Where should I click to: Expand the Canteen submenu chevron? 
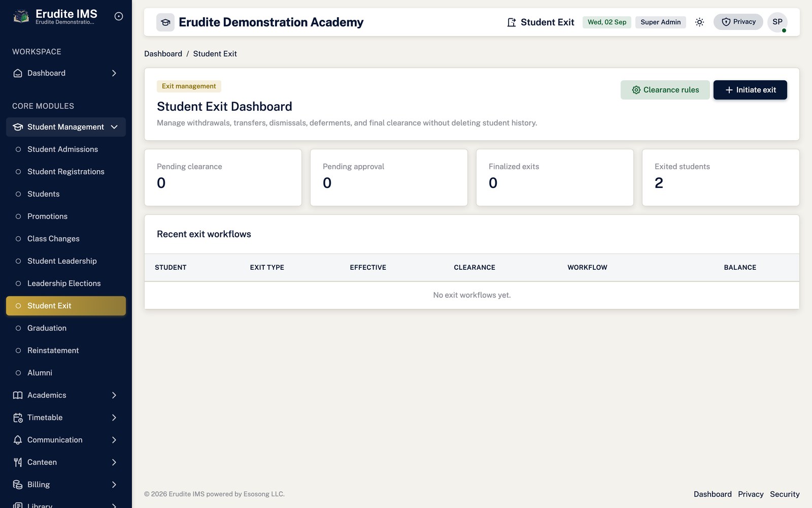[114, 462]
